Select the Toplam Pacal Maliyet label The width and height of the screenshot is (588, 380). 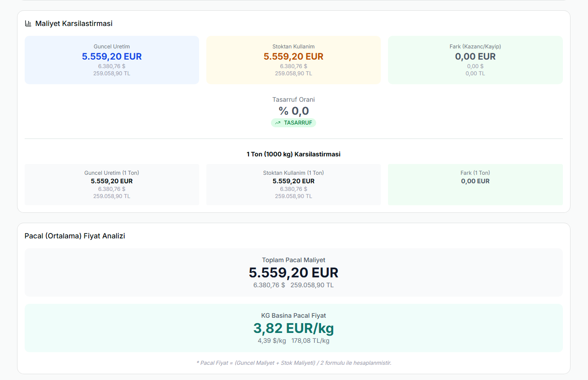tap(293, 260)
